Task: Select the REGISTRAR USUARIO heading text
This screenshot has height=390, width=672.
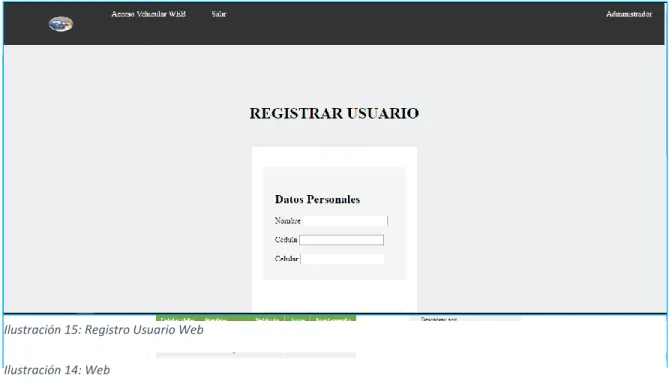Action: (x=334, y=114)
